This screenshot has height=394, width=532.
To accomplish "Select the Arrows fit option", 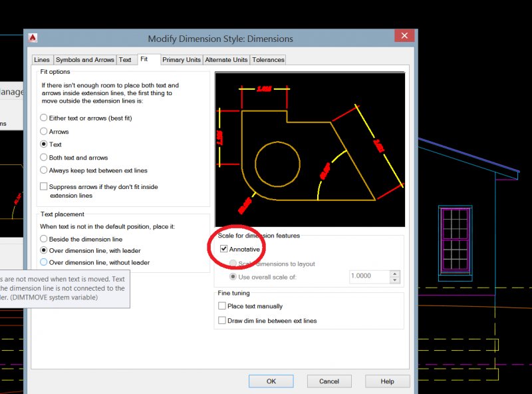I will click(44, 132).
